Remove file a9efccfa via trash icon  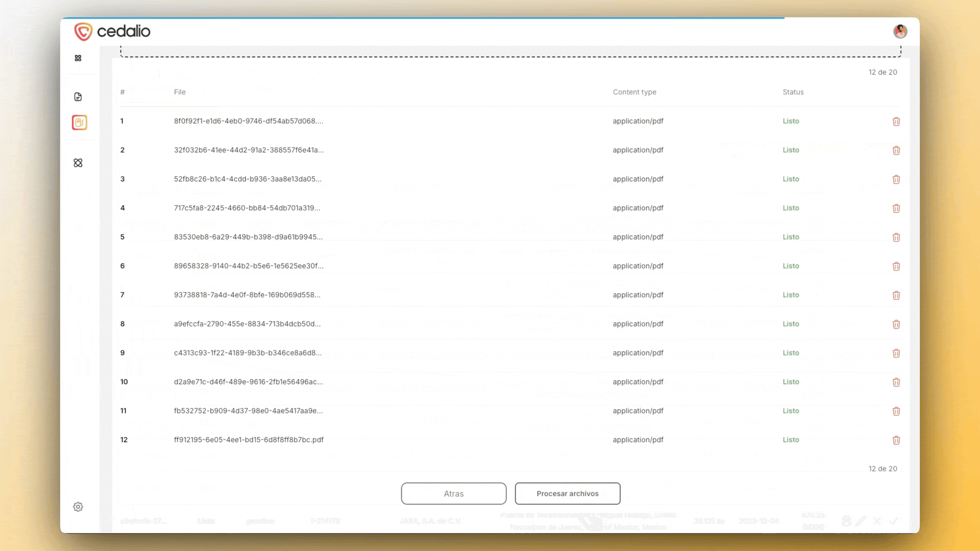[x=896, y=324]
